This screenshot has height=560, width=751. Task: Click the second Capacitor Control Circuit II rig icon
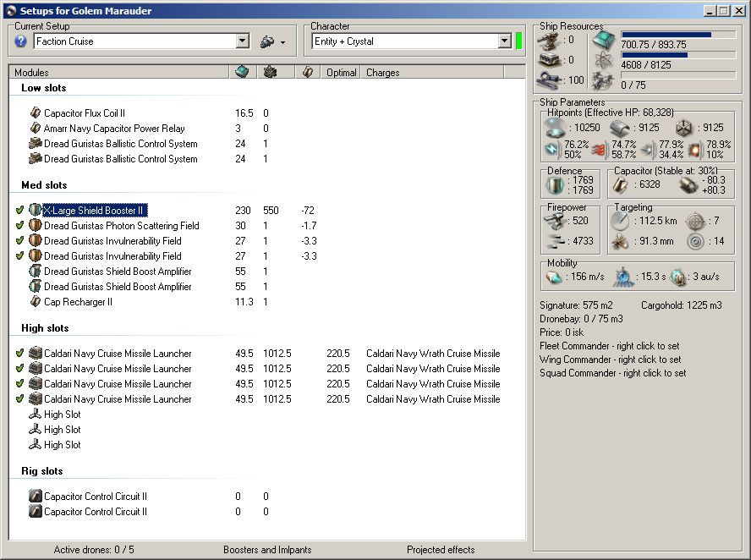click(x=36, y=511)
